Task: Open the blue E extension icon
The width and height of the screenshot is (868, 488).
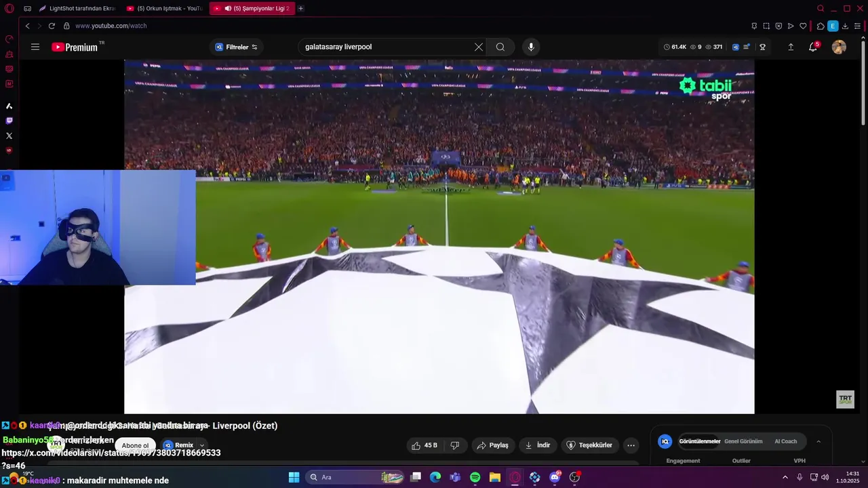Action: pos(833,26)
